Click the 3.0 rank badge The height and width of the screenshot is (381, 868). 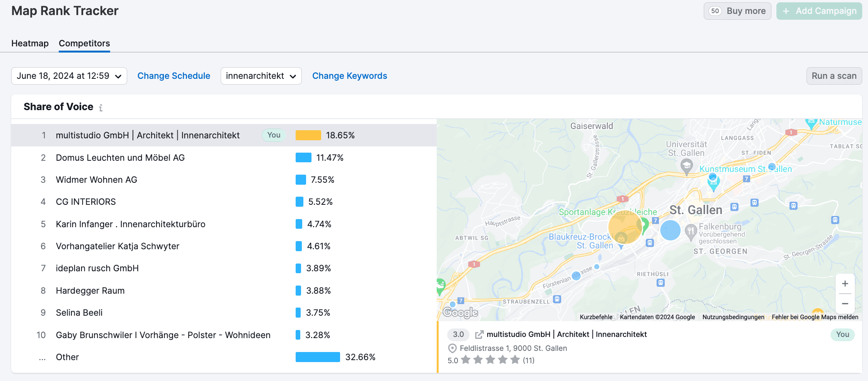[458, 335]
